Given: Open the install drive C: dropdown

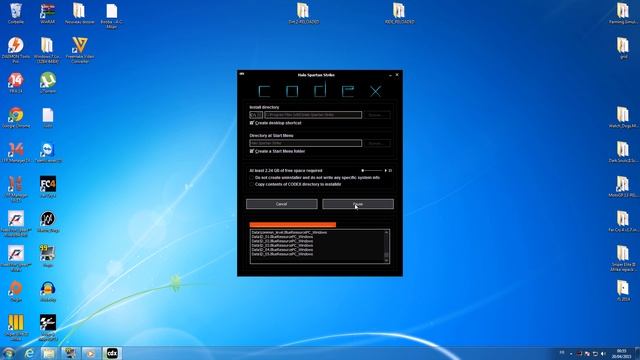Looking at the screenshot, I should pos(256,115).
